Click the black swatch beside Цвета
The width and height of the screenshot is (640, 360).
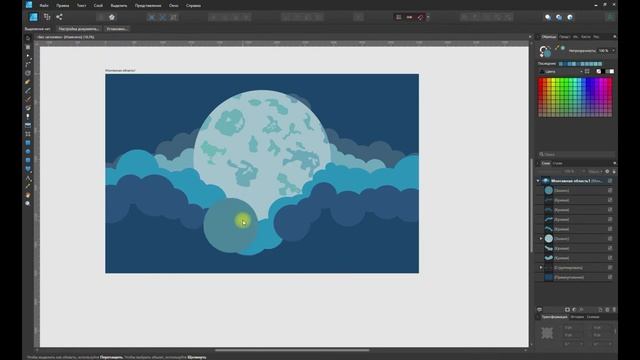click(603, 71)
